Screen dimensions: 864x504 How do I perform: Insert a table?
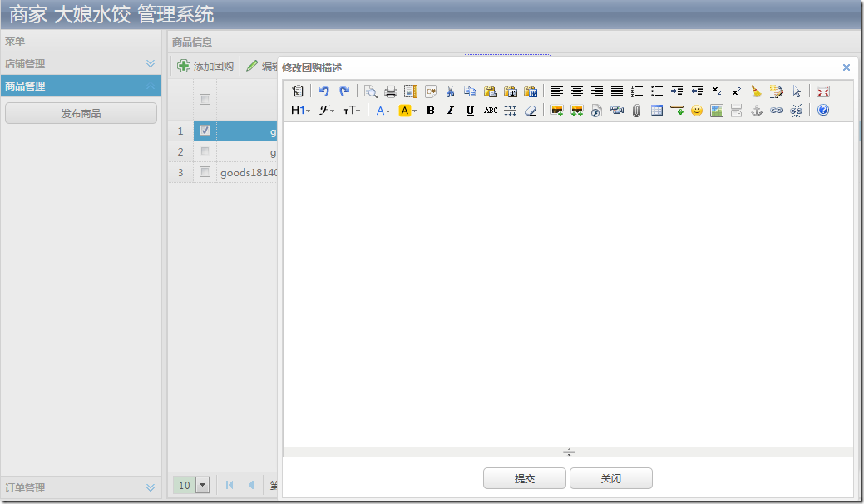(x=657, y=110)
